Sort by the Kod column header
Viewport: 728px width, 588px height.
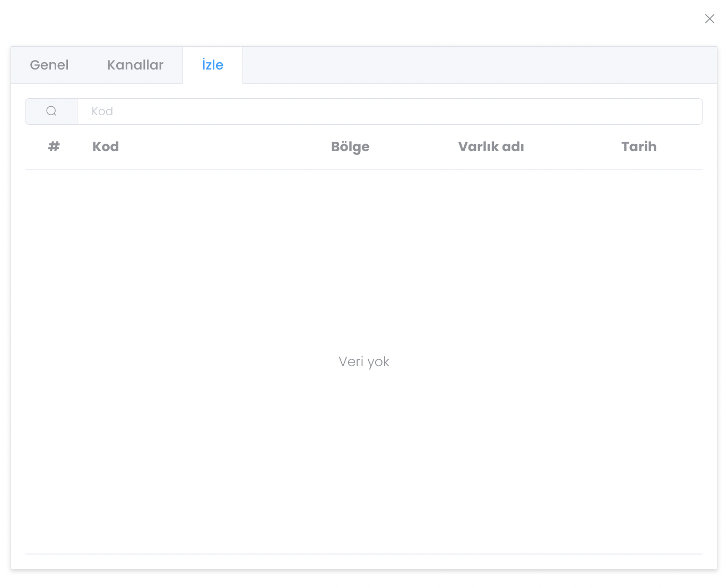click(x=106, y=147)
